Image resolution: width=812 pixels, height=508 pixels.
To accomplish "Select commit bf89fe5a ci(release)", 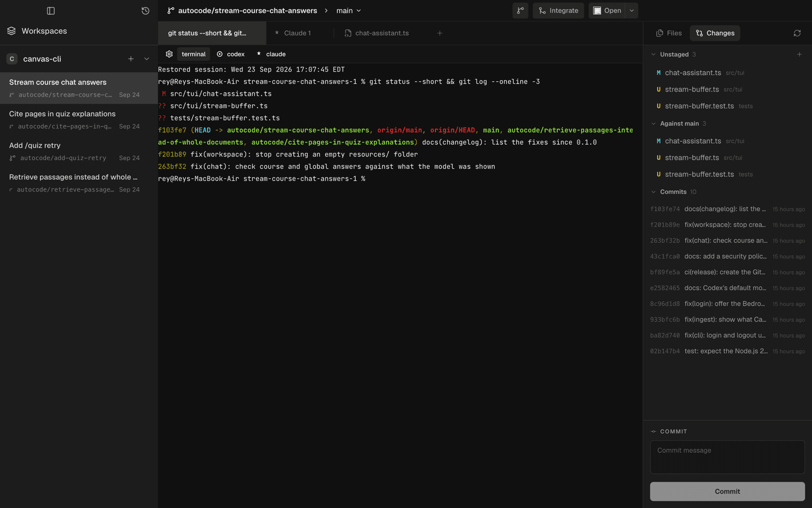I will [x=728, y=272].
